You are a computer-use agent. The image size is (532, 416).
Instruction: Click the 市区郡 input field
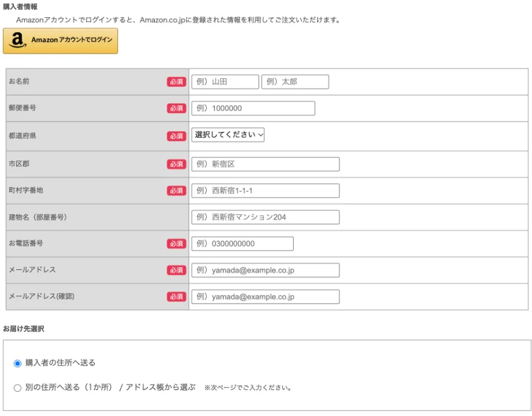pos(265,164)
